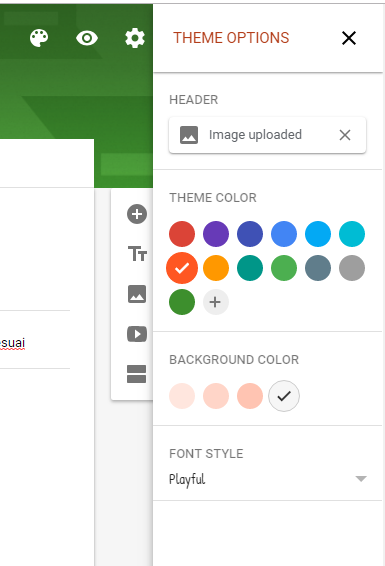Add a video from the side toolbar
This screenshot has height=566, width=385.
pos(137,334)
